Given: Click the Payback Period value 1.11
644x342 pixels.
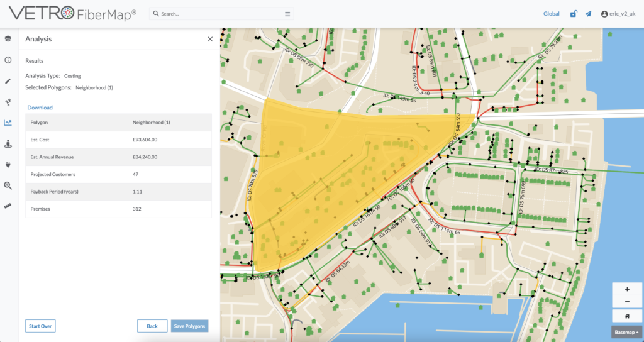Looking at the screenshot, I should 136,192.
